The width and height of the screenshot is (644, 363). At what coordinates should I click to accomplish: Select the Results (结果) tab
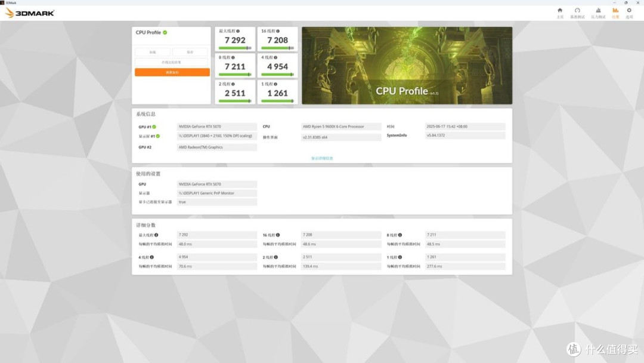click(615, 13)
